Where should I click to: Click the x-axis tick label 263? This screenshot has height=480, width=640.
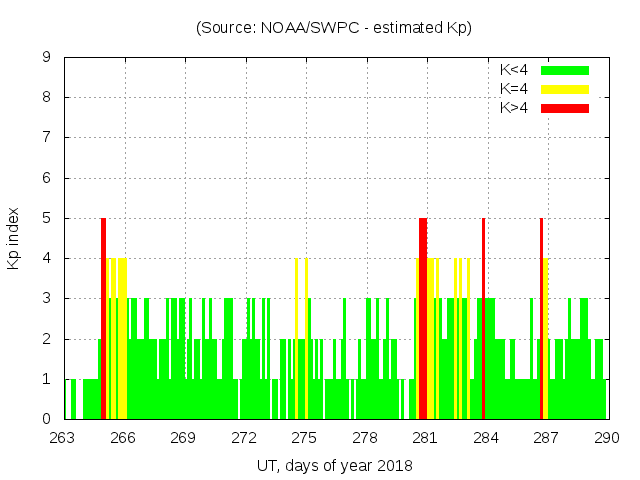(x=63, y=438)
